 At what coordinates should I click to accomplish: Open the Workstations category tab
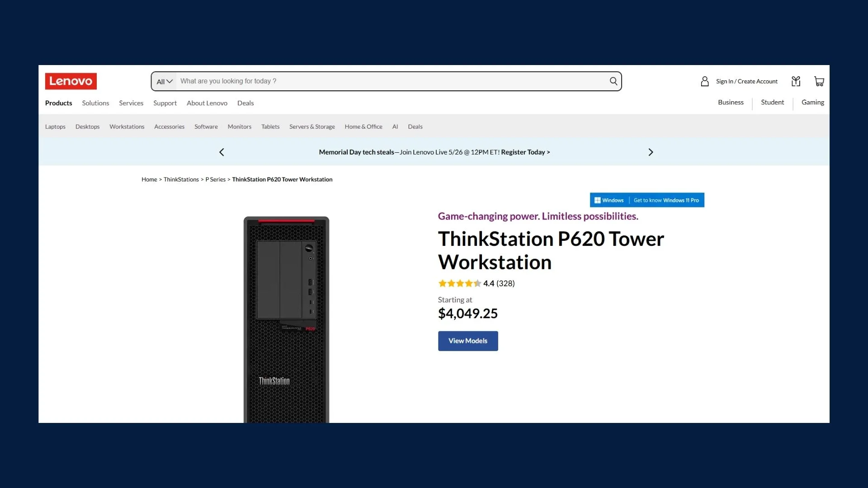tap(127, 127)
